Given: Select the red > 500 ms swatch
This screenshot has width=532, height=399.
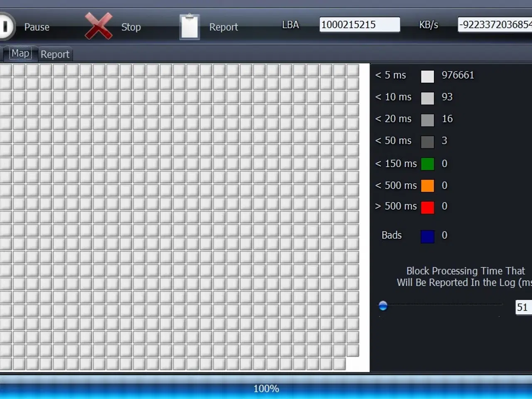Looking at the screenshot, I should (427, 207).
